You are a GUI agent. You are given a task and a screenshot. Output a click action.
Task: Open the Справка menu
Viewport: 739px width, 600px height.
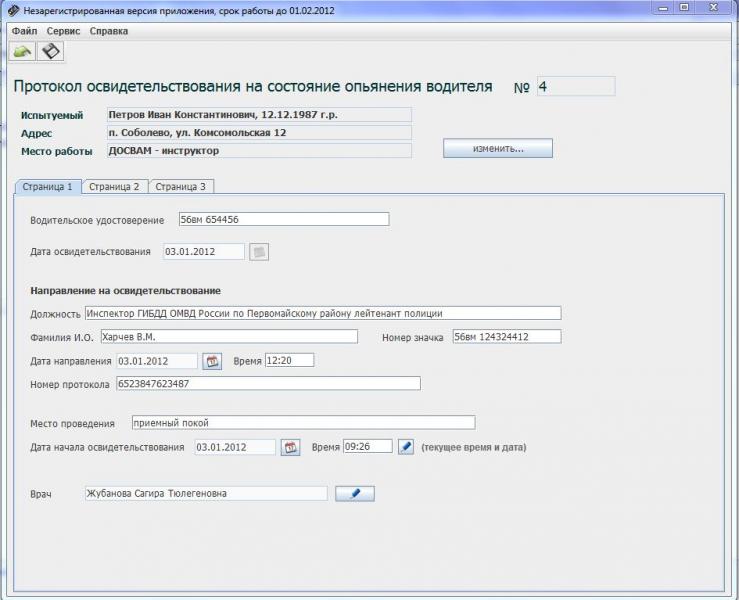point(108,31)
